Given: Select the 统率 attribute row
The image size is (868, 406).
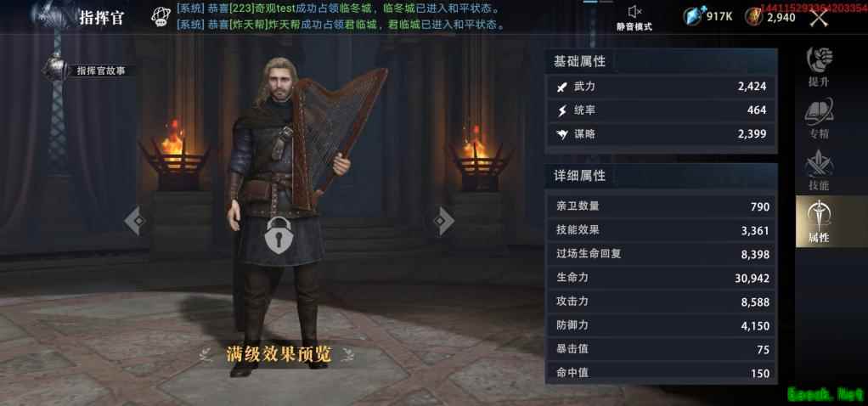Looking at the screenshot, I should pyautogui.click(x=662, y=110).
